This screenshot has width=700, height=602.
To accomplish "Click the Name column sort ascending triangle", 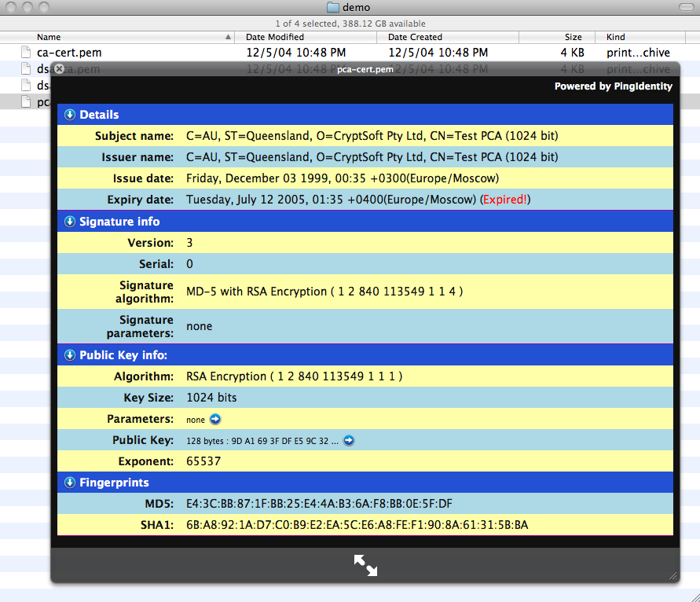I will (228, 37).
